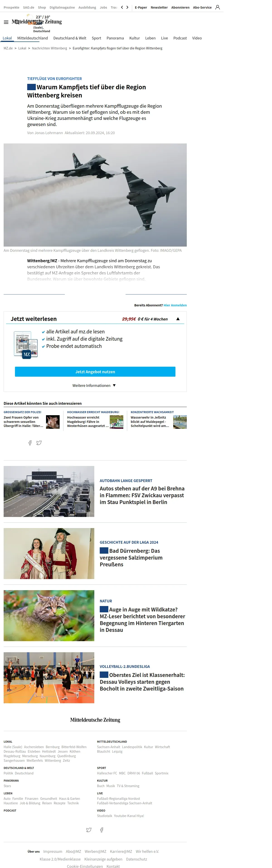
Task: Open the Panorama section
Action: tap(115, 38)
